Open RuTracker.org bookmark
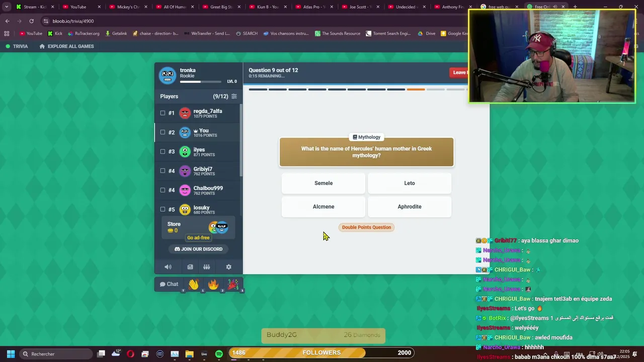 click(x=83, y=34)
